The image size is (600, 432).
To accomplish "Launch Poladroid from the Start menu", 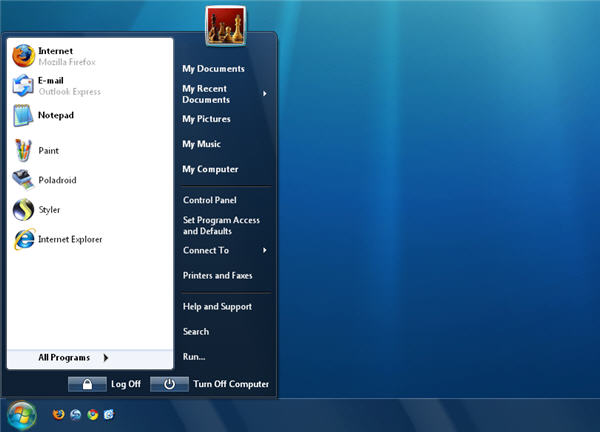I will pyautogui.click(x=56, y=181).
